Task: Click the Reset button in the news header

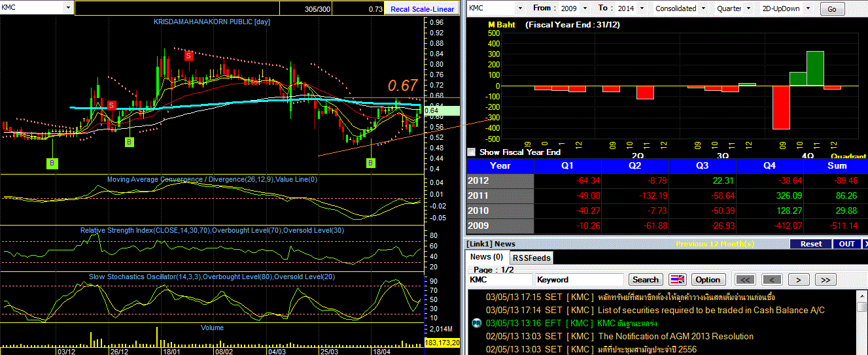Action: pos(810,244)
